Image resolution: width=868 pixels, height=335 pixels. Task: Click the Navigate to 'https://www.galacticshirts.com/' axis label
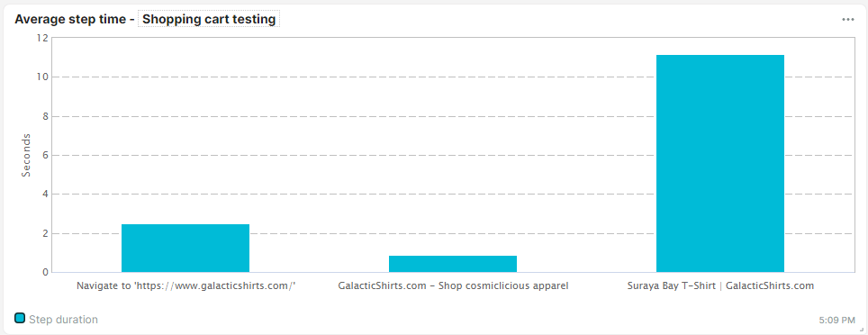pos(185,286)
